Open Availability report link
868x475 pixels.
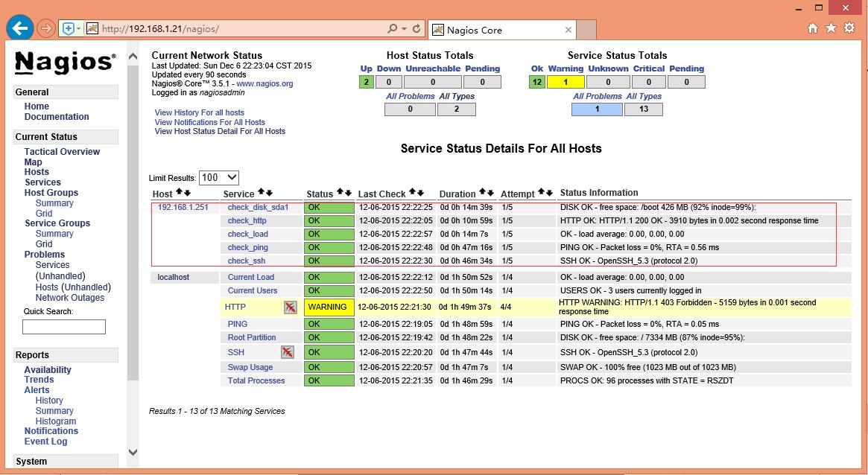pos(48,370)
